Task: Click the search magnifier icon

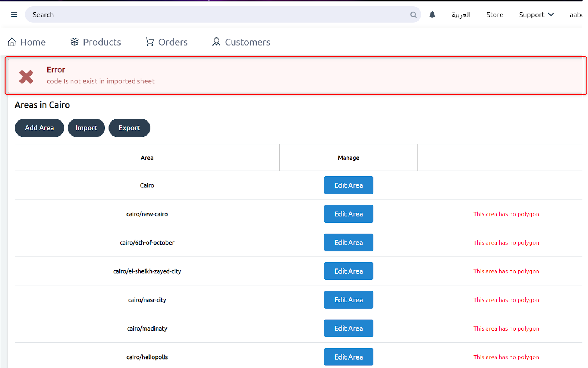Action: (413, 15)
